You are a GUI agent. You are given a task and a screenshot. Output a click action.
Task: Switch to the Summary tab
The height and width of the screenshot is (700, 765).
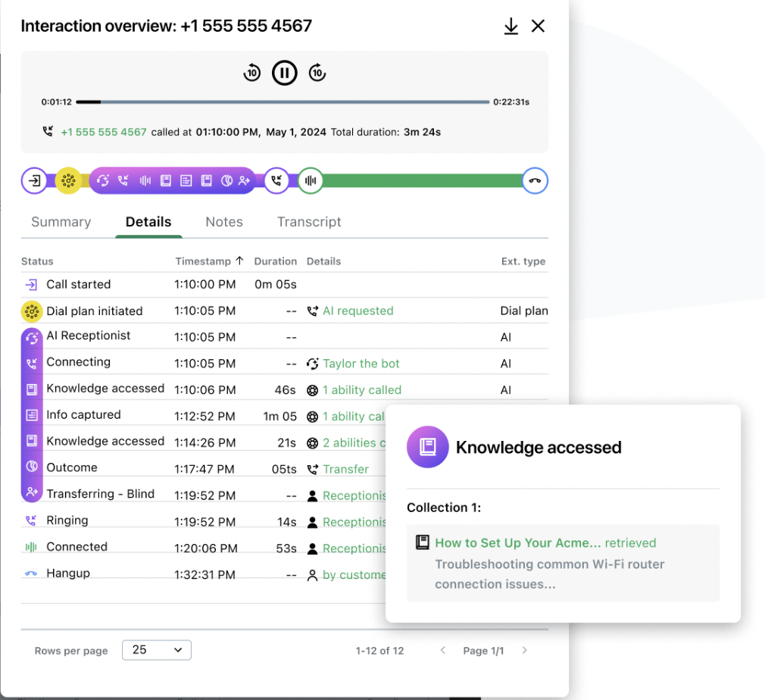tap(61, 222)
